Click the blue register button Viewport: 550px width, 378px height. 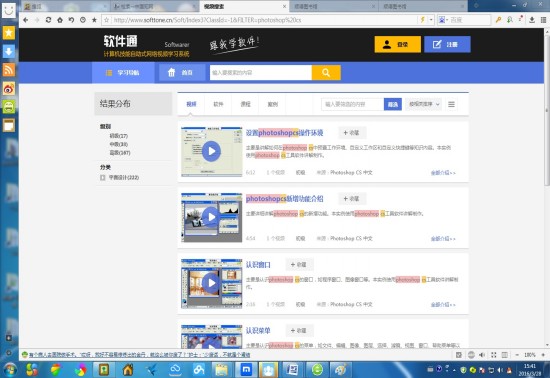[x=447, y=45]
